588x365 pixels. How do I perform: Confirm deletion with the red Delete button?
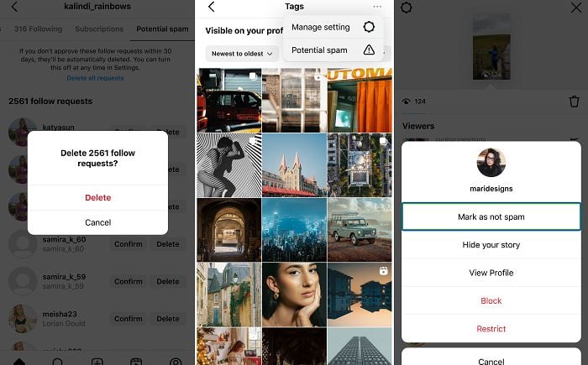click(97, 198)
